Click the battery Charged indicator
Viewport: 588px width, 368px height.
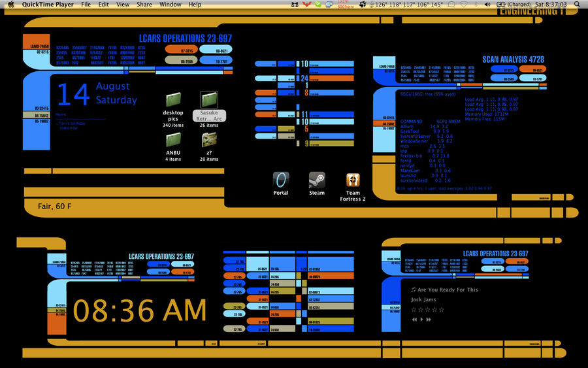[x=514, y=5]
